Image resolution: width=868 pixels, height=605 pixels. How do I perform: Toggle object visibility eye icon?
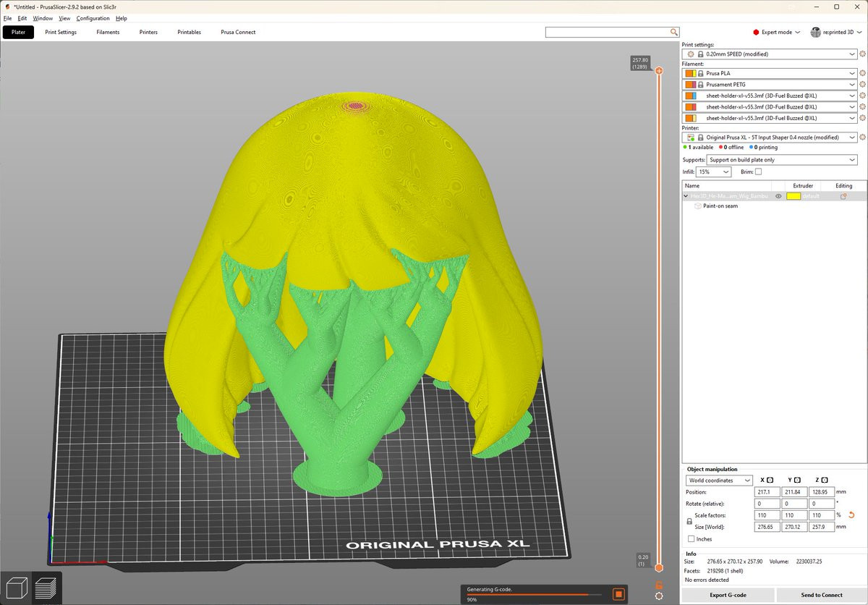(778, 196)
